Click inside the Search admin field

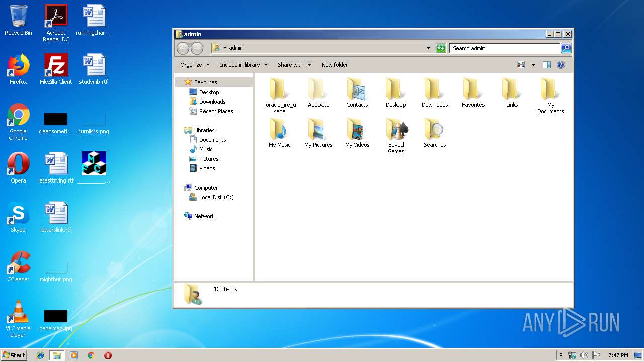(x=505, y=48)
